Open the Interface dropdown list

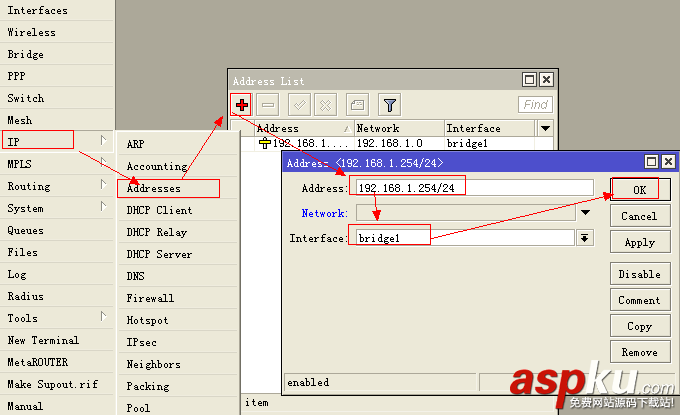click(x=585, y=238)
